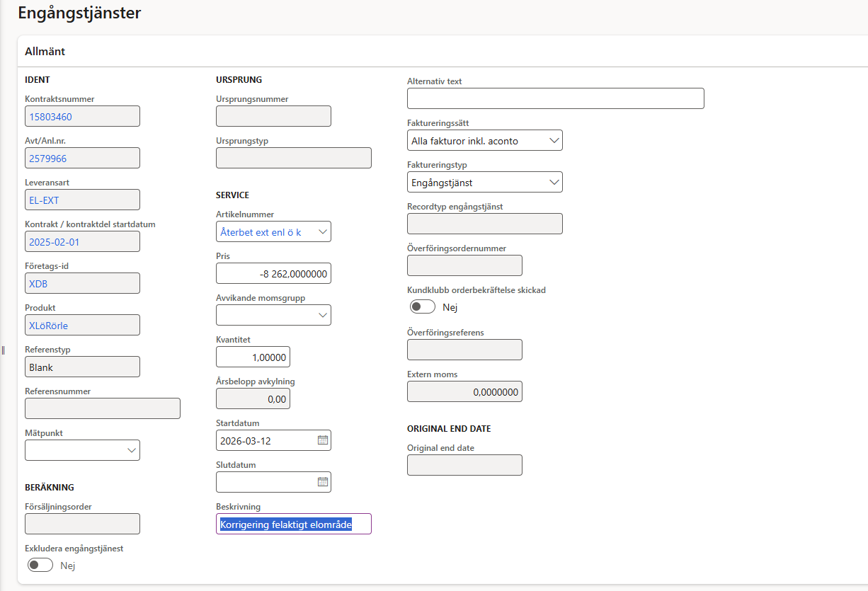Follow the Avt/Anl.nr. 2579966 link
The width and height of the screenshot is (868, 591).
(48, 159)
